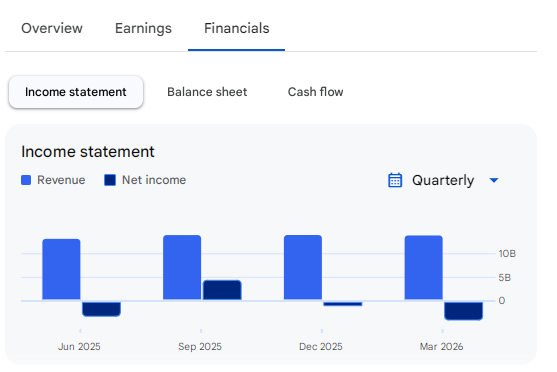Expand the dropdown arrow next to Quarterly
The width and height of the screenshot is (557, 372).
[x=494, y=180]
